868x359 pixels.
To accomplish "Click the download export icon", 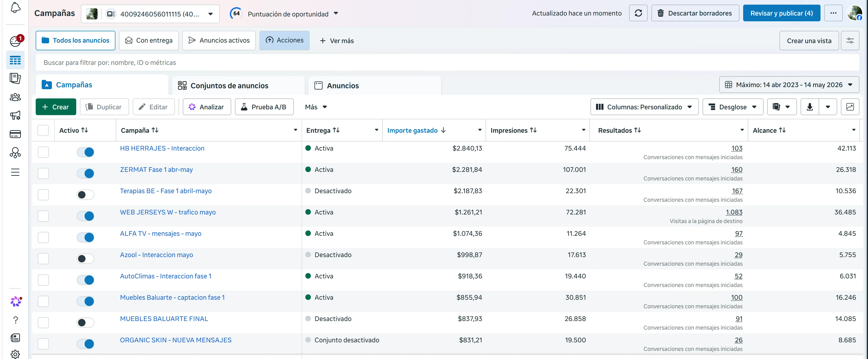I will click(810, 107).
